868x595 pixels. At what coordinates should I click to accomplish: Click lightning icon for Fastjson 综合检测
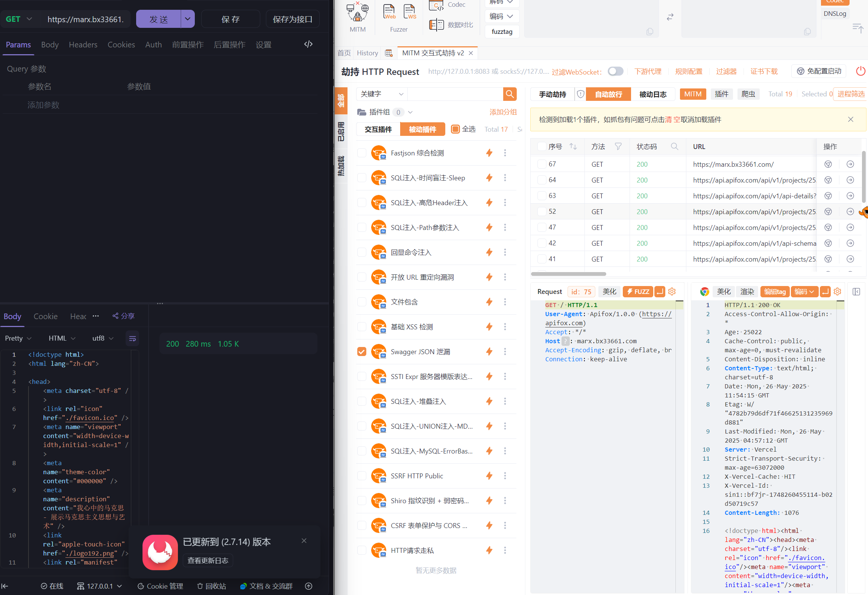coord(489,153)
